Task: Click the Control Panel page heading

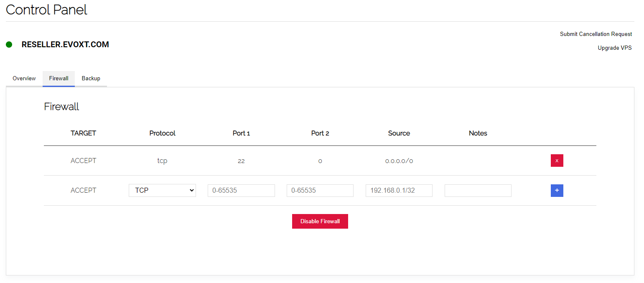Action: (x=46, y=10)
